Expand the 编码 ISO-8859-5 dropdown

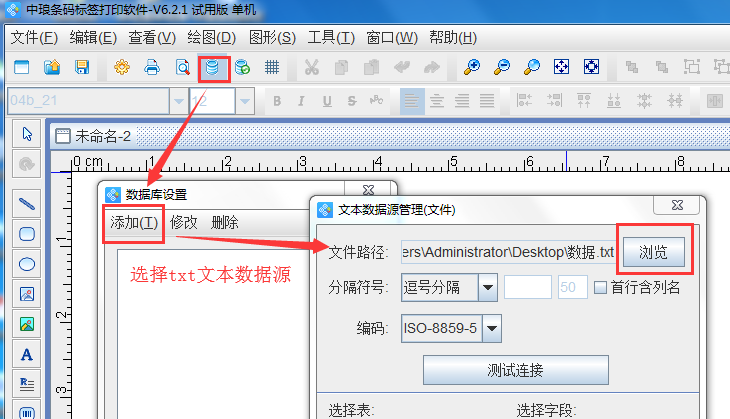[x=492, y=328]
